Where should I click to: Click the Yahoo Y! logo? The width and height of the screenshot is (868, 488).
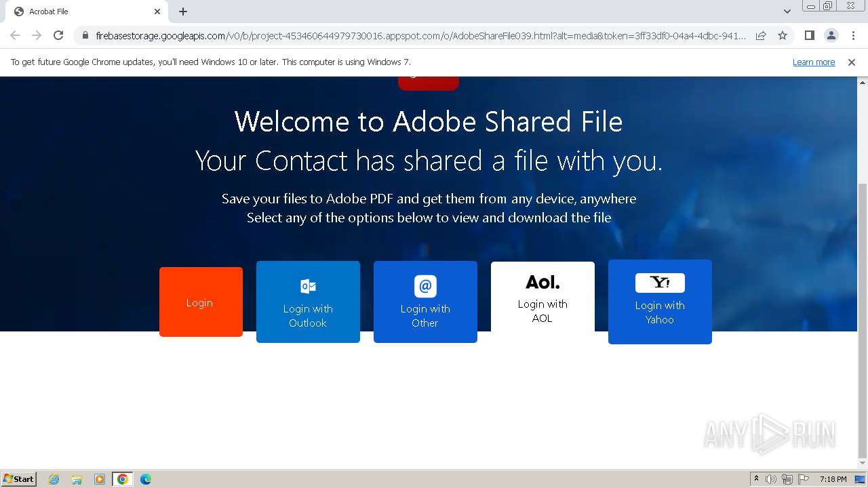point(660,283)
